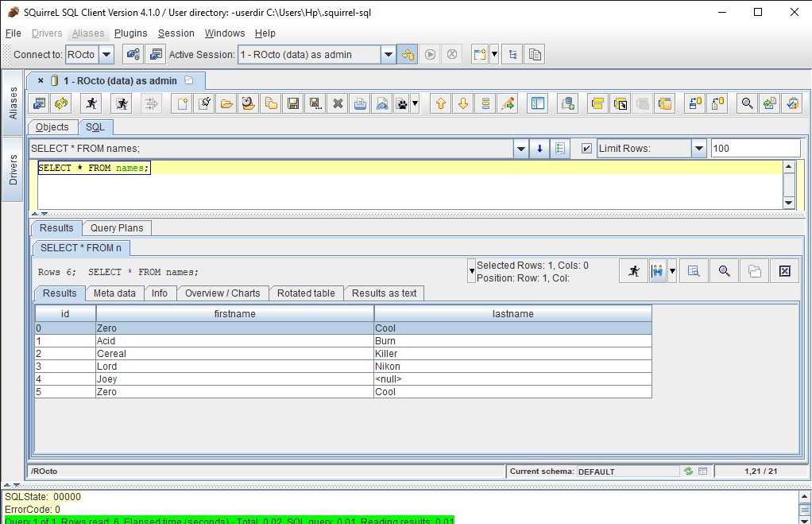Click the print icon in SQL toolbar
The width and height of the screenshot is (812, 524).
pyautogui.click(x=360, y=103)
